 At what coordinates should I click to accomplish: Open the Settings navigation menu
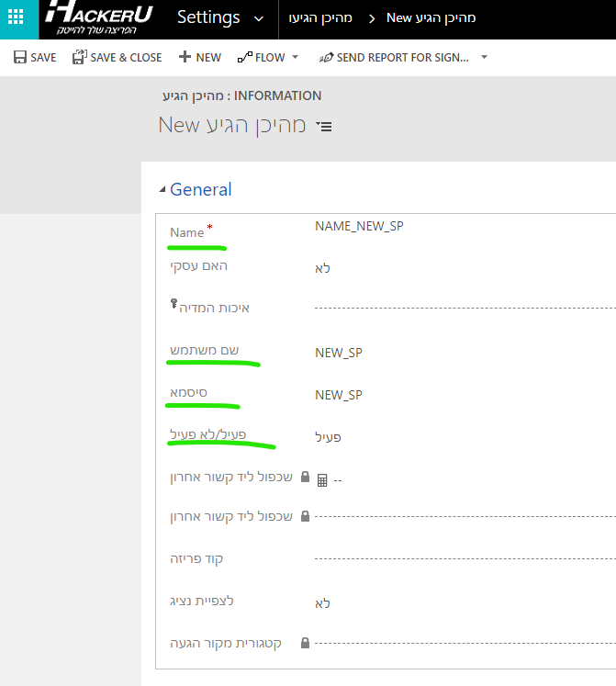208,17
